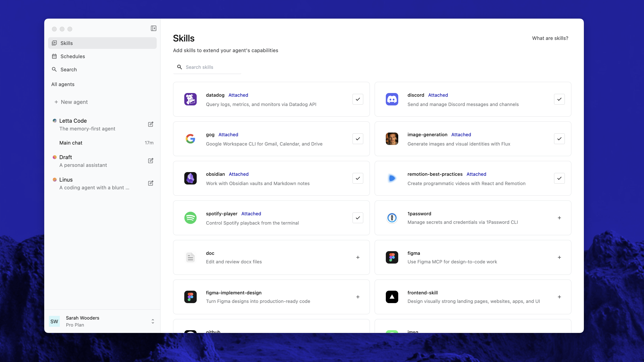Uncheck the spotify-player skill checkbox

(358, 218)
